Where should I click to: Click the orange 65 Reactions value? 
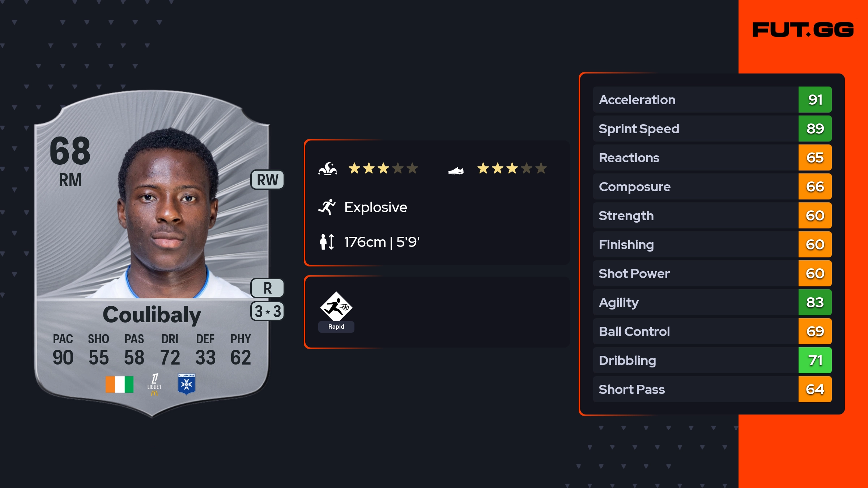pos(815,157)
